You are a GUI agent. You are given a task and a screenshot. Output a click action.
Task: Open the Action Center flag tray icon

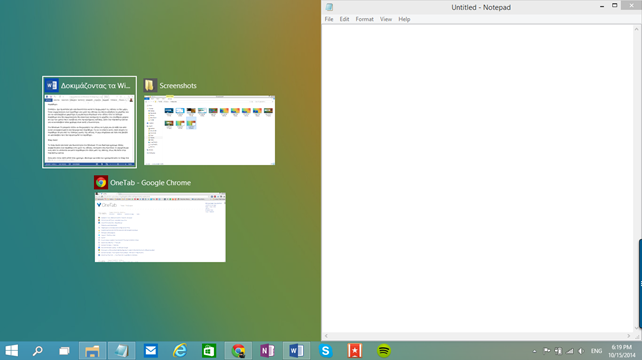click(547, 351)
